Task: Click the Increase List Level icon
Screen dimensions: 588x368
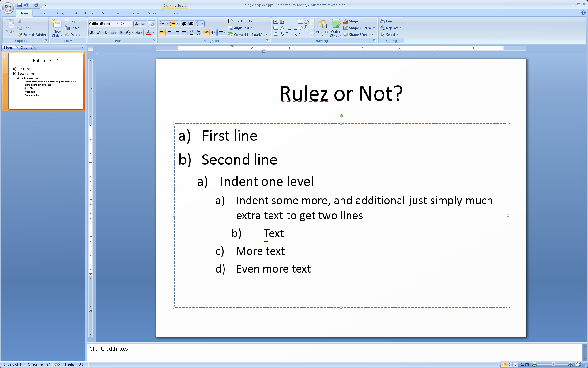Action: 191,24
